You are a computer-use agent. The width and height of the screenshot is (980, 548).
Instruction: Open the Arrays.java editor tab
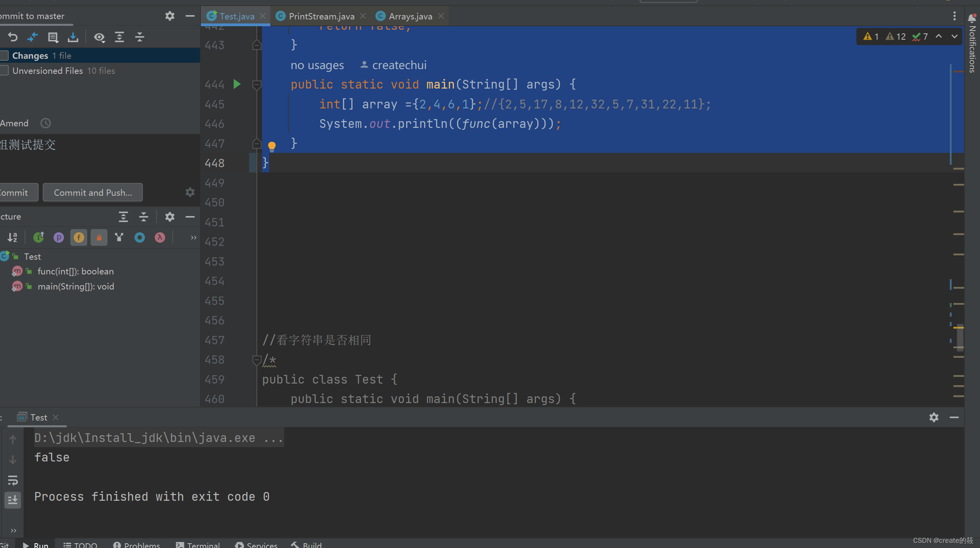pyautogui.click(x=410, y=16)
